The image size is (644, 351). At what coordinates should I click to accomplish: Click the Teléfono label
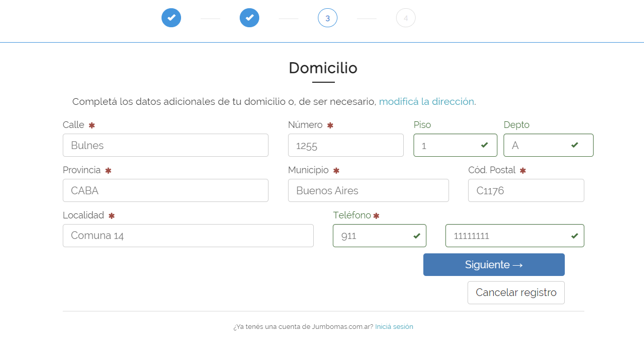[x=352, y=215]
